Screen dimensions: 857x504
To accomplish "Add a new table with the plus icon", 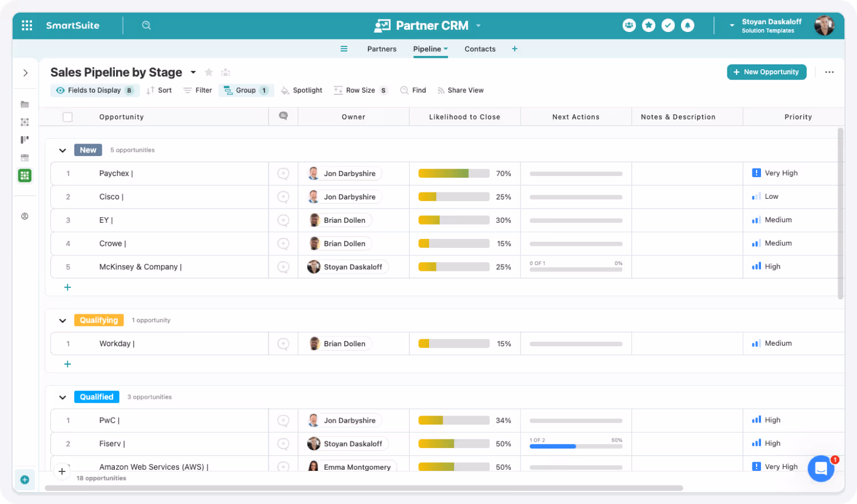I will coord(515,49).
